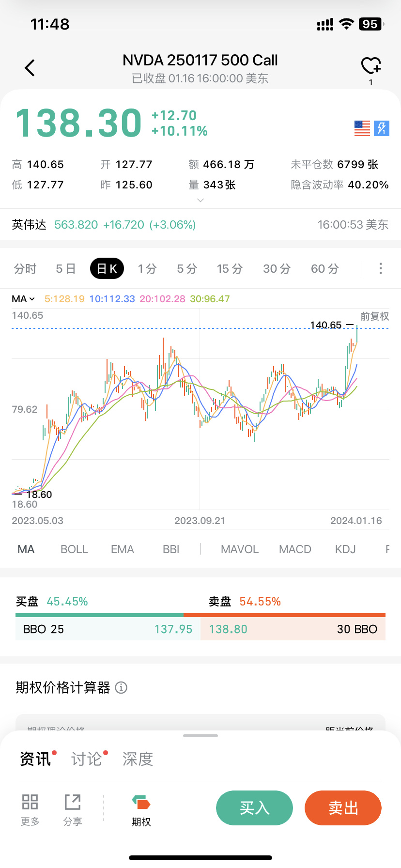Tap the back arrow icon

[x=30, y=68]
